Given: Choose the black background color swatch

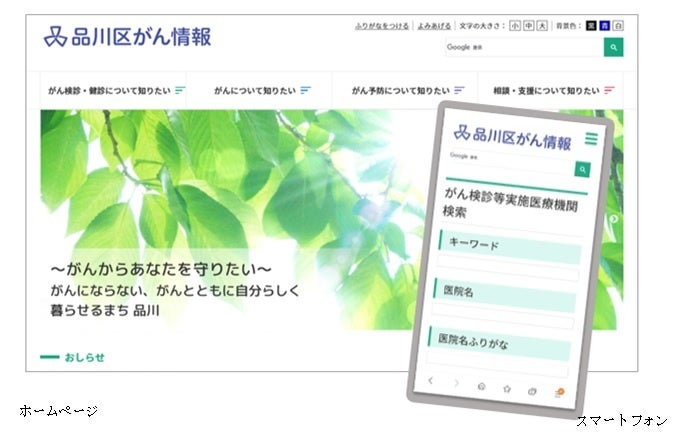Looking at the screenshot, I should (591, 25).
